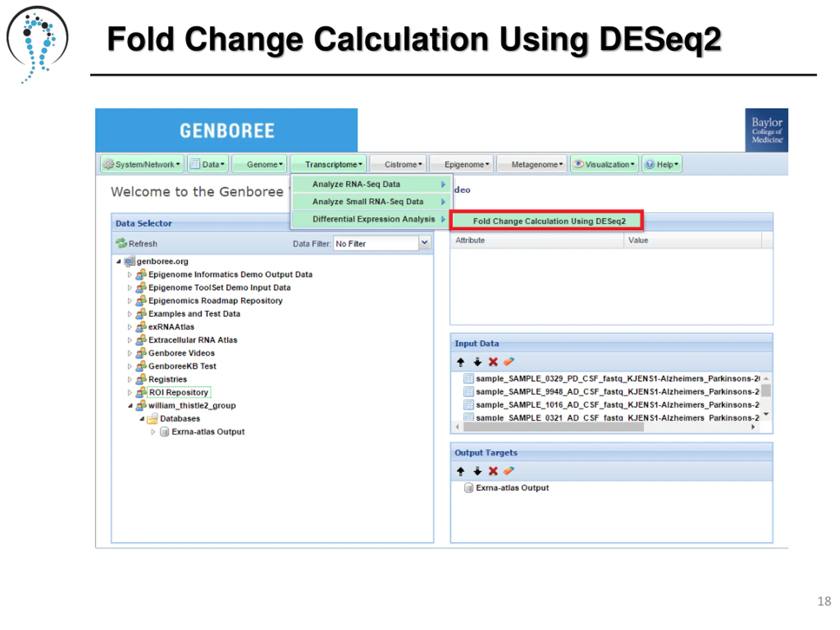The height and width of the screenshot is (630, 840).
Task: Expand Examples and Test Data node
Action: point(130,314)
